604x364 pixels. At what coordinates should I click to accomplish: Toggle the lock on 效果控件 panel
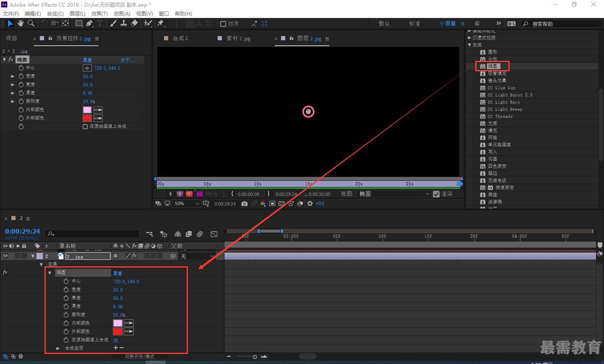[x=50, y=38]
